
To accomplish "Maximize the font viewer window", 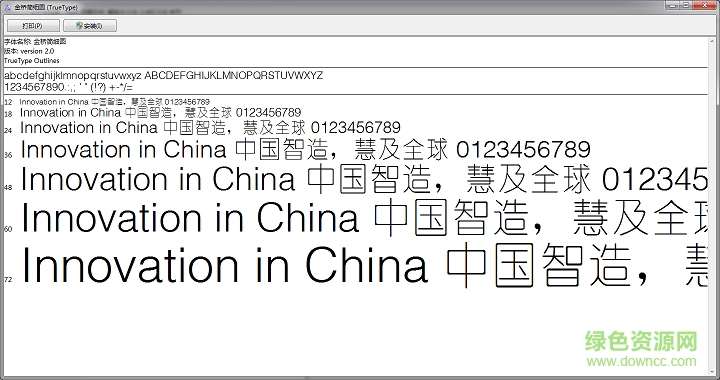I will 686,5.
